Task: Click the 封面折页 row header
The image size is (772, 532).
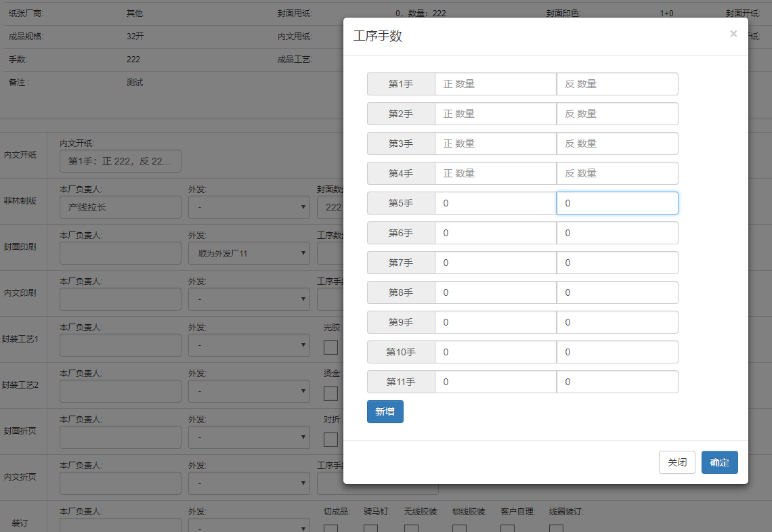Action: [20, 430]
